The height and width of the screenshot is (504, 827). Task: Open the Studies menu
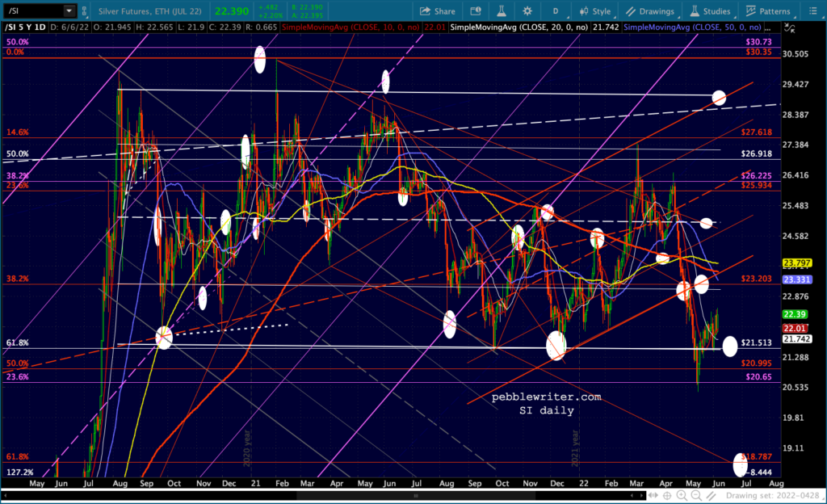(x=711, y=11)
